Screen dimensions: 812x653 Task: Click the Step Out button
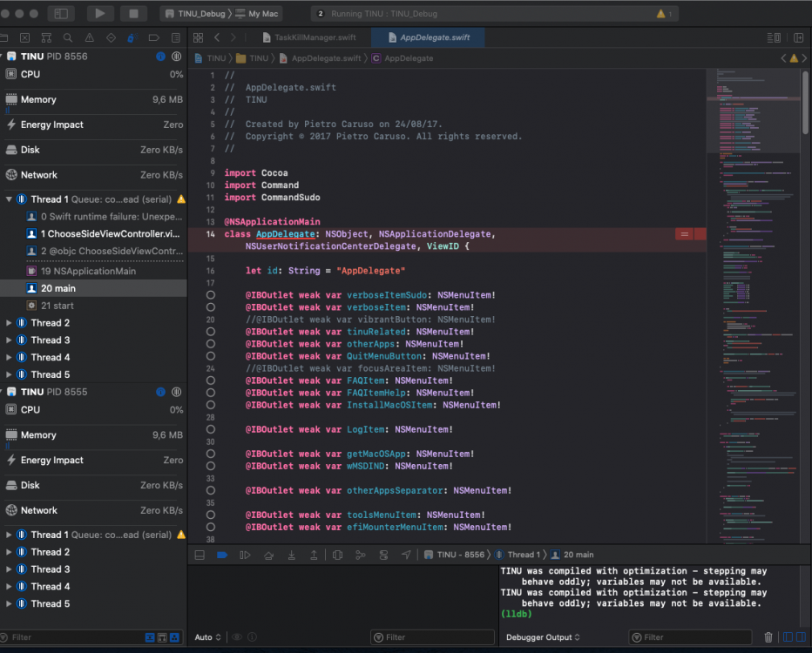pyautogui.click(x=314, y=555)
